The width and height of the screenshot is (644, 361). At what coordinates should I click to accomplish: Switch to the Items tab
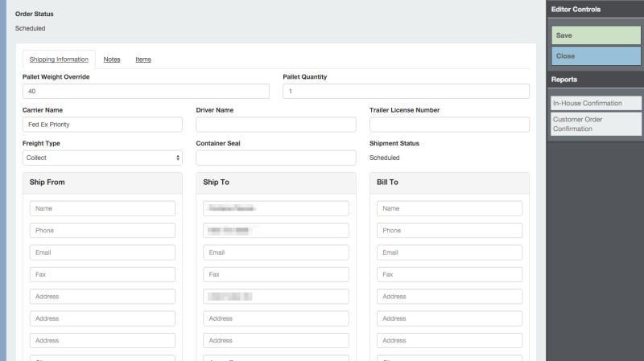click(x=142, y=59)
